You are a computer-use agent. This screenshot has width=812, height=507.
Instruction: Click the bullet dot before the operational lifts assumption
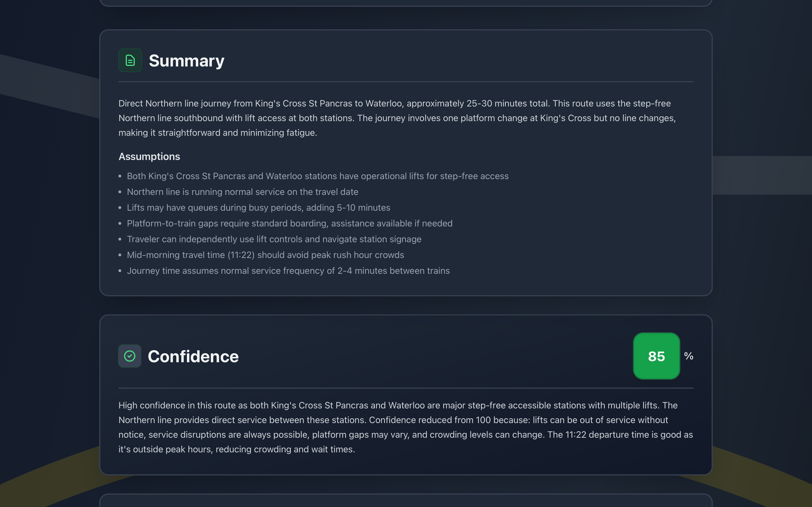pos(120,176)
